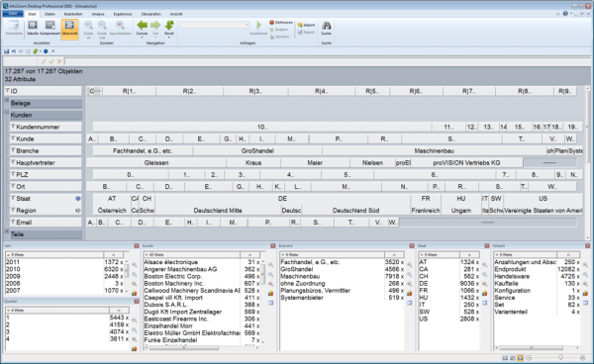Click the Export button

pos(306,33)
